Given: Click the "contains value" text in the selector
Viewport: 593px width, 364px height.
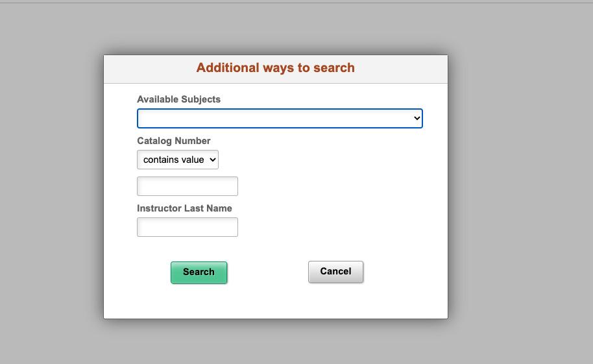Looking at the screenshot, I should [174, 160].
